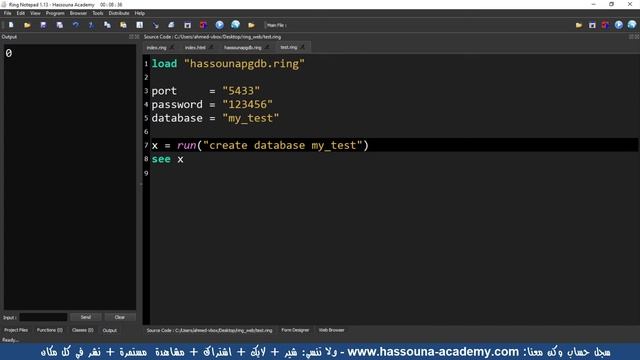The height and width of the screenshot is (360, 640).
Task: Click the right toolbar Run GUI icon
Action: (x=605, y=25)
